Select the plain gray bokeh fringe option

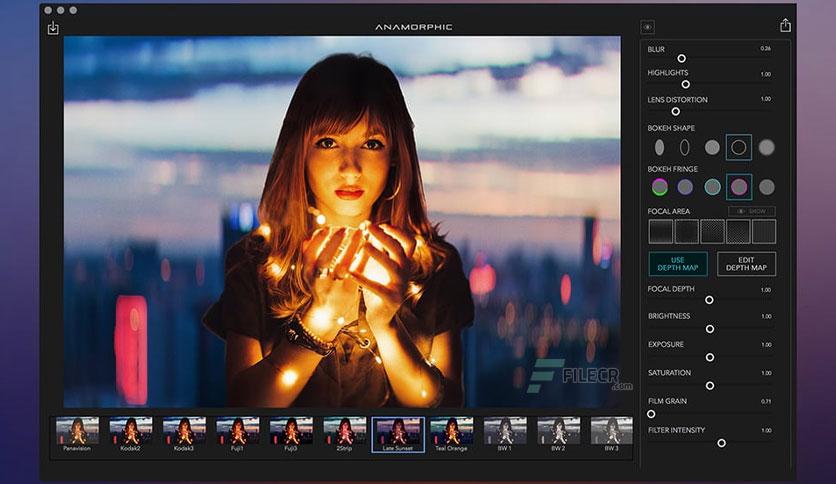click(766, 187)
